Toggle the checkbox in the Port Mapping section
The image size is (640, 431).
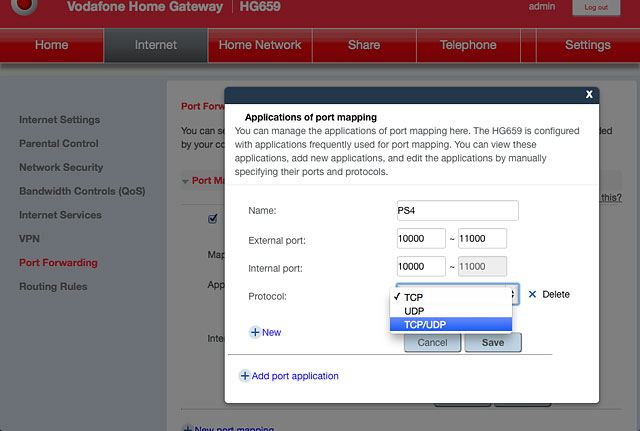pos(212,219)
